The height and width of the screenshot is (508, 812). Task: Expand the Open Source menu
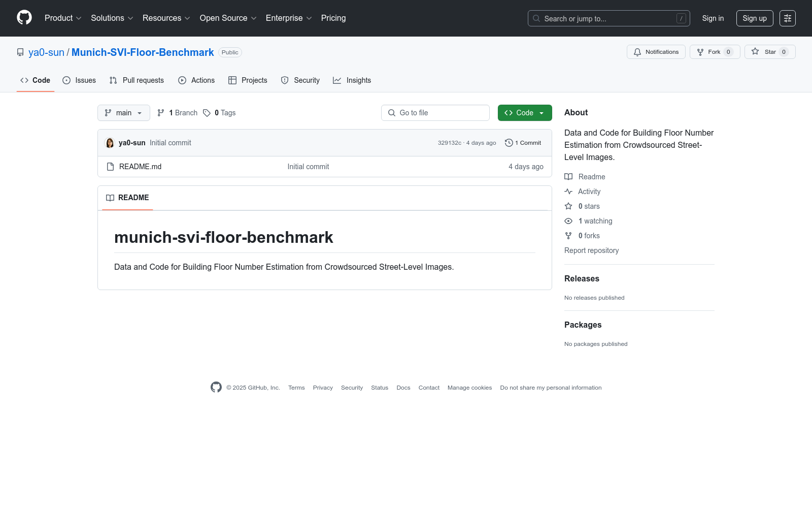click(228, 18)
